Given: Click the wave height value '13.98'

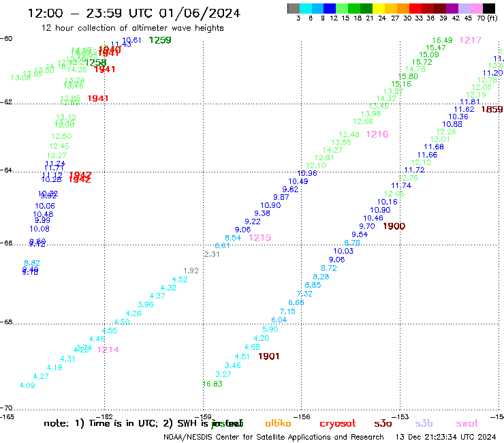Looking at the screenshot, I should coord(371,114).
